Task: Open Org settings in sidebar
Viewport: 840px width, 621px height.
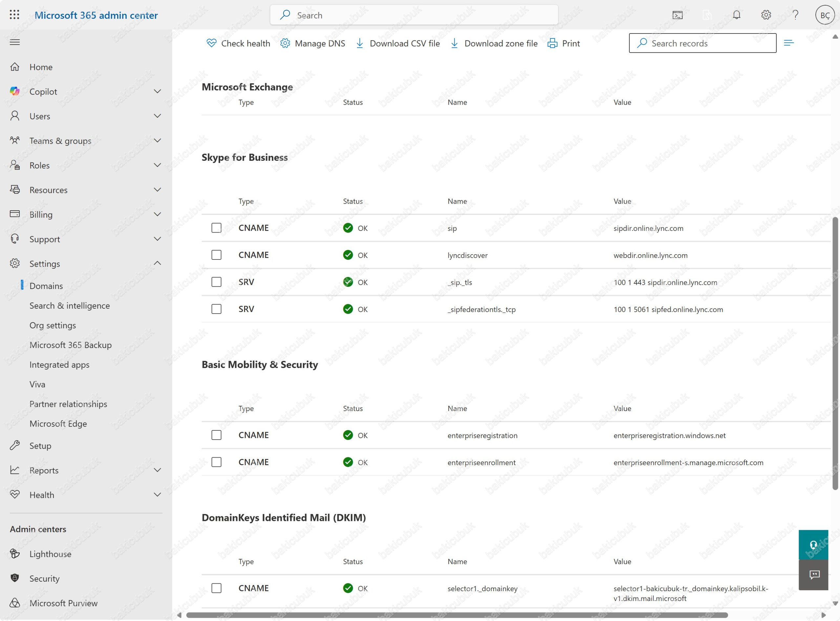Action: 52,325
